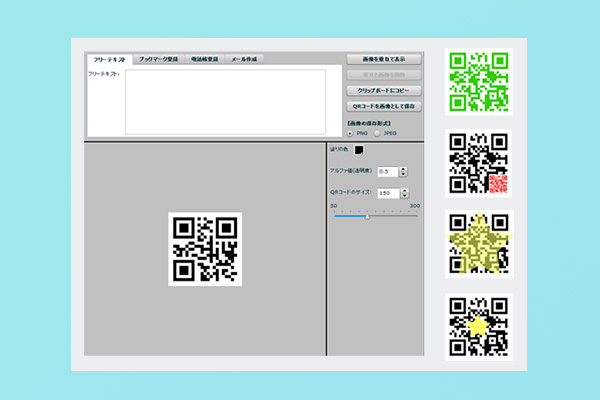Decrease QR code size with down arrow
This screenshot has height=400, width=600.
(x=404, y=196)
